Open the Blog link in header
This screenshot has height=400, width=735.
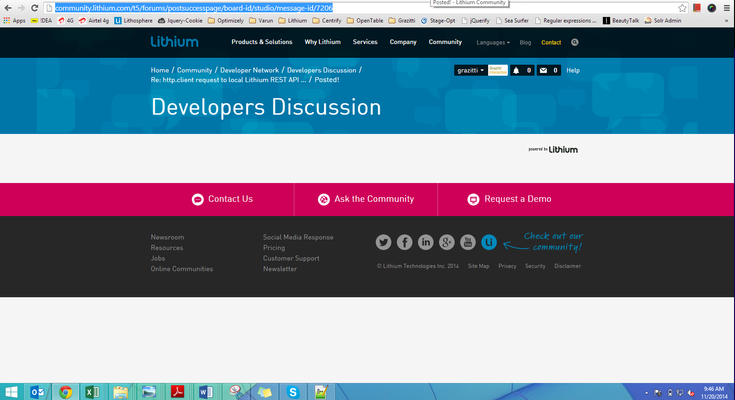pyautogui.click(x=525, y=43)
